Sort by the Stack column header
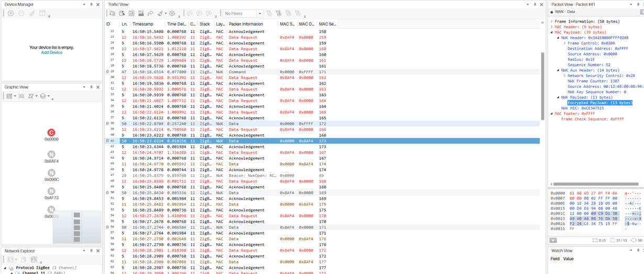 [207, 24]
